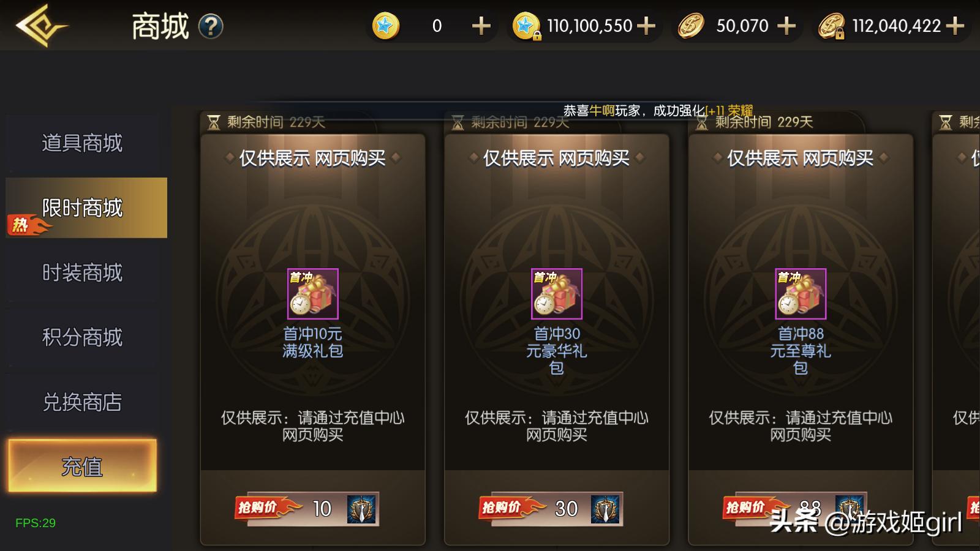Click the 充值 recharge button
980x551 pixels.
point(82,465)
